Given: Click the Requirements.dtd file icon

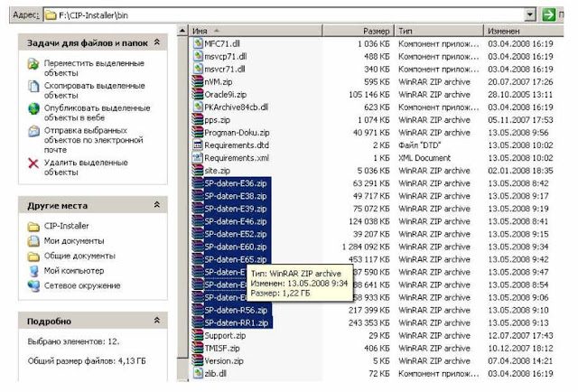Looking at the screenshot, I should (x=198, y=145).
